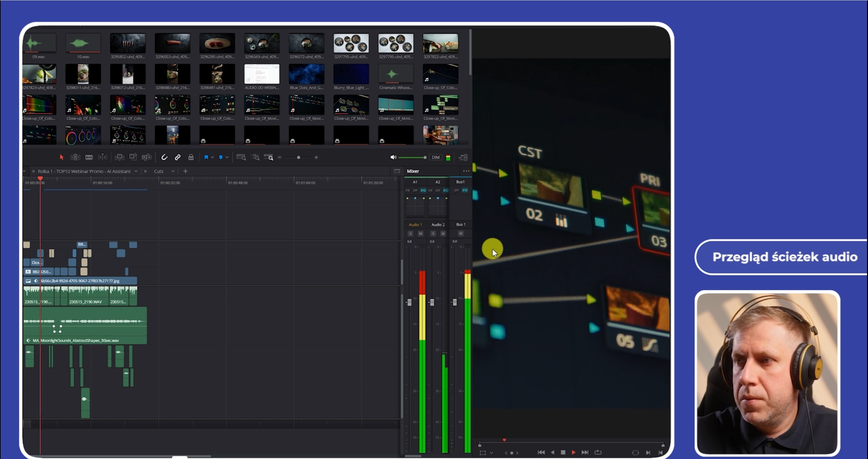Toggle the magnet Snapping icon
Image resolution: width=868 pixels, height=459 pixels.
164,157
